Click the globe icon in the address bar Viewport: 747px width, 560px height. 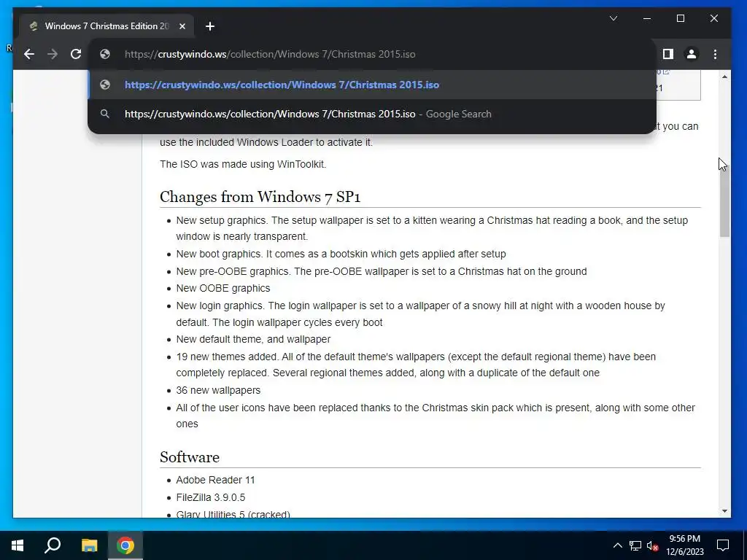pos(105,54)
